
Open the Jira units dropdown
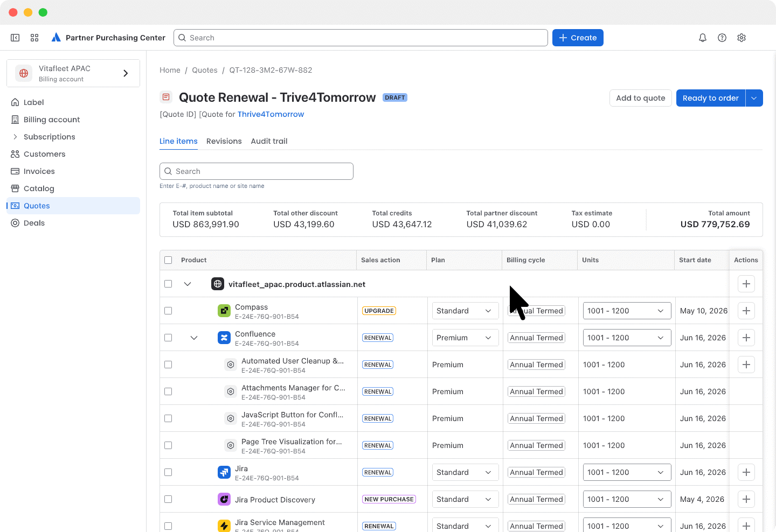pyautogui.click(x=627, y=472)
